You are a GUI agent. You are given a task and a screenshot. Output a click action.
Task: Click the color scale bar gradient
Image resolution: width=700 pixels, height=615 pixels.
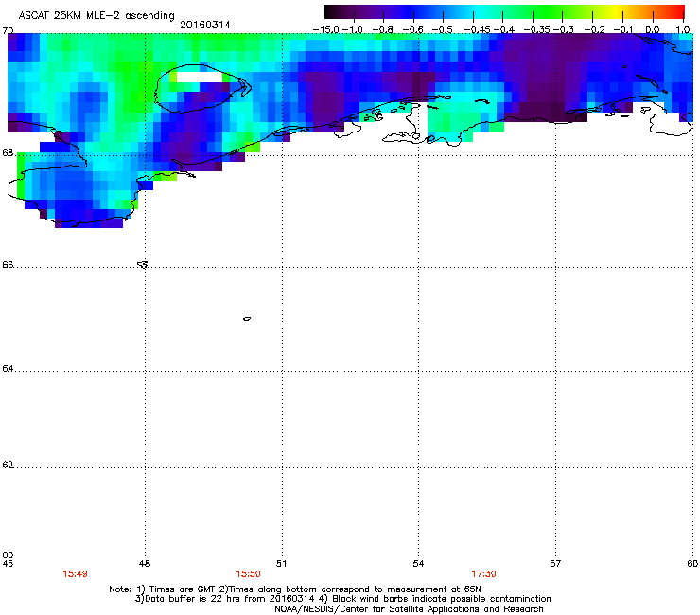click(504, 12)
